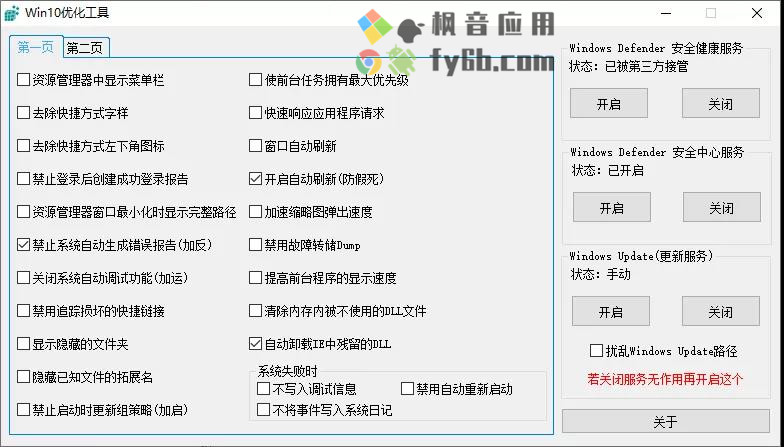Switch to the 第二页 tab
The image size is (784, 447).
tap(85, 48)
